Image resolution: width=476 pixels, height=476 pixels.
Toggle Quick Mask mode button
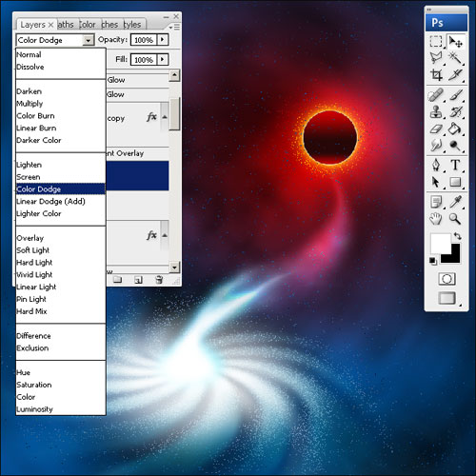click(x=446, y=279)
